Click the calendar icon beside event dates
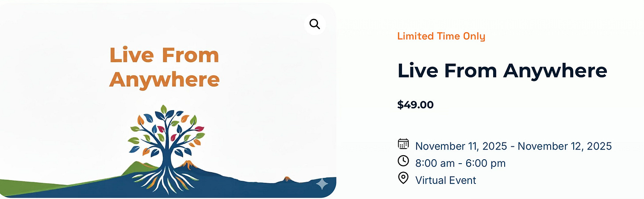The image size is (644, 199). point(403,144)
